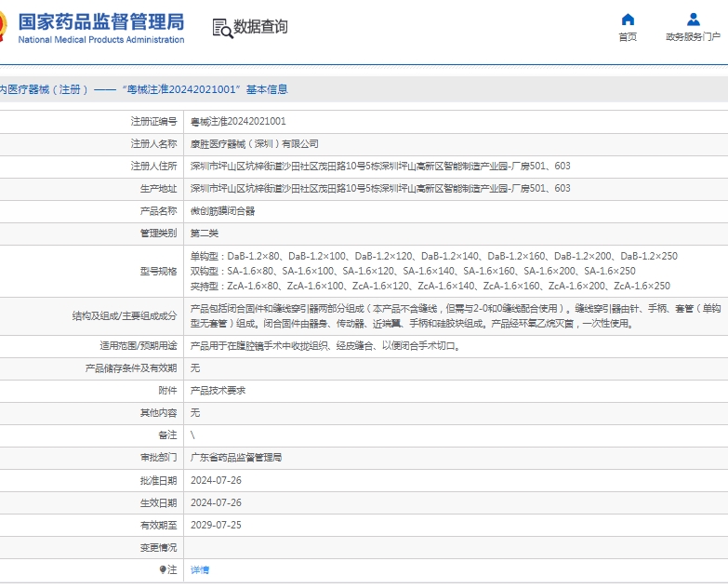
Task: Click 附件 value 产品技术要求
Action: tap(218, 391)
